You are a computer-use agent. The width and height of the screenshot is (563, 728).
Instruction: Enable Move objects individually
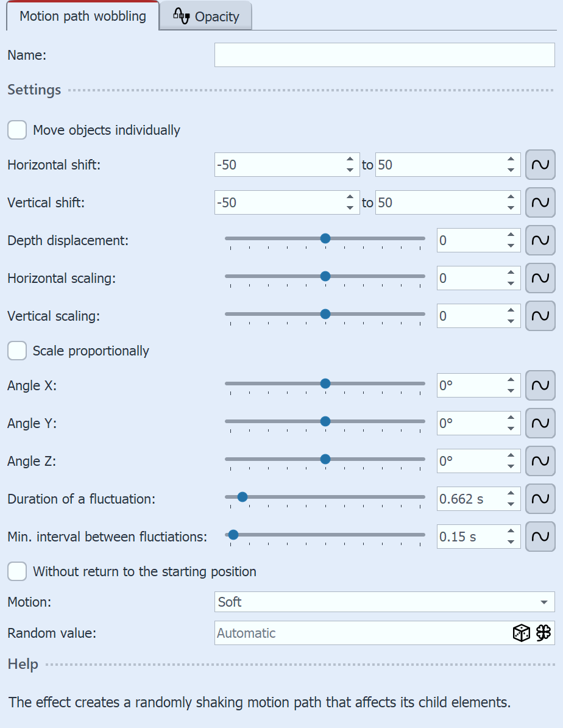[16, 130]
